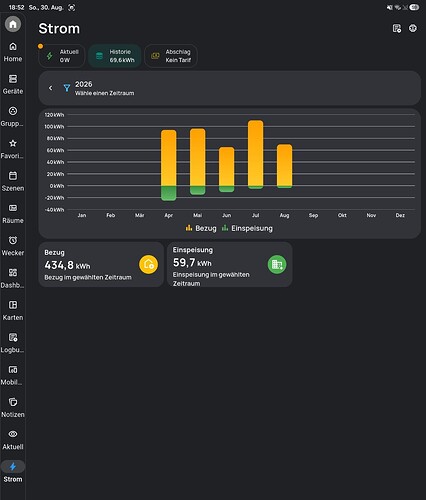Viewport: 426px width, 500px height.
Task: Open Räume in the sidebar
Action: point(13,214)
